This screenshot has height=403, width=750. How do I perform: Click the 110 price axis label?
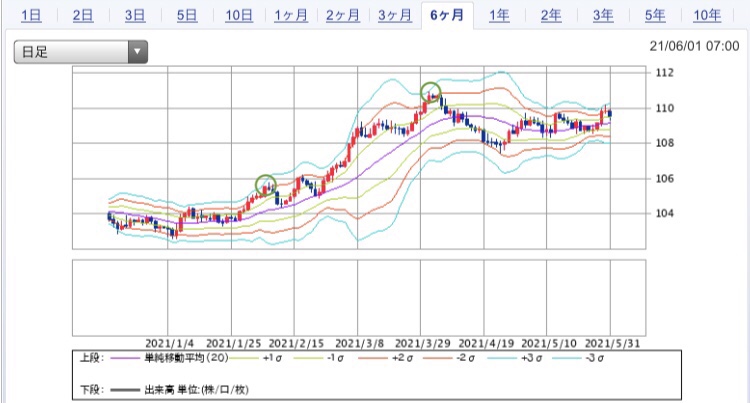click(664, 108)
